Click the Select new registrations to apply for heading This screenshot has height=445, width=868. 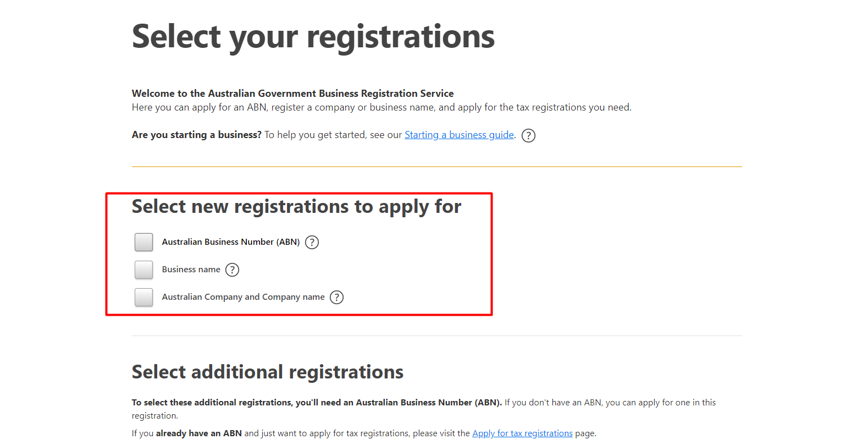pyautogui.click(x=296, y=207)
